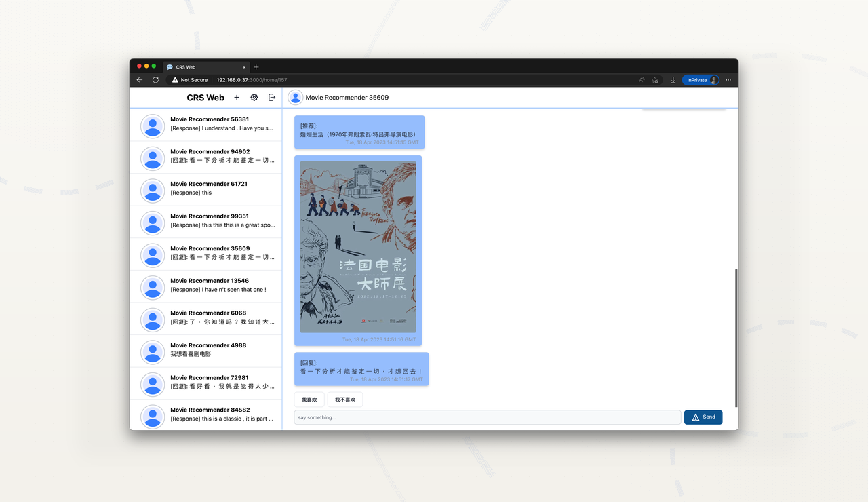
Task: Reload the page with refresh icon
Action: 155,80
